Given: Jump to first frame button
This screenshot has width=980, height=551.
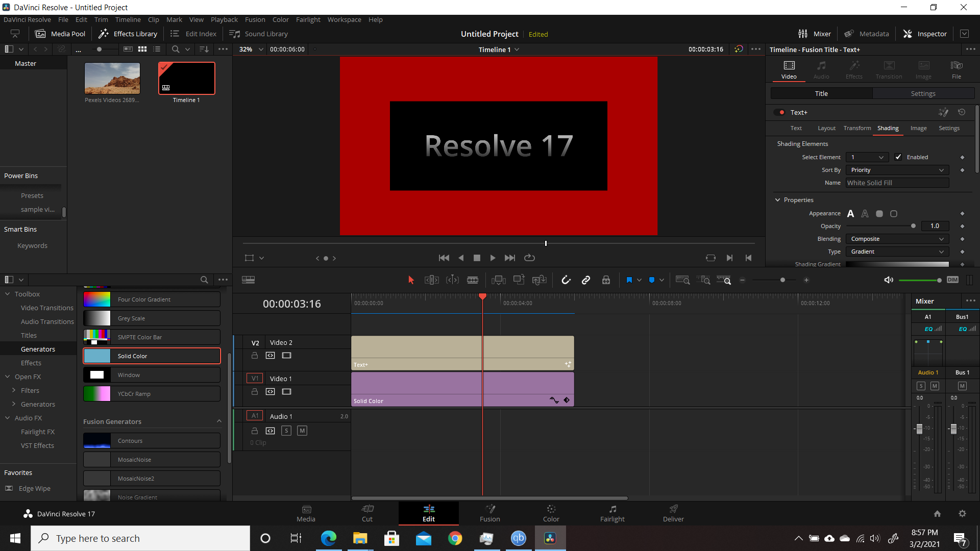Looking at the screenshot, I should [444, 258].
